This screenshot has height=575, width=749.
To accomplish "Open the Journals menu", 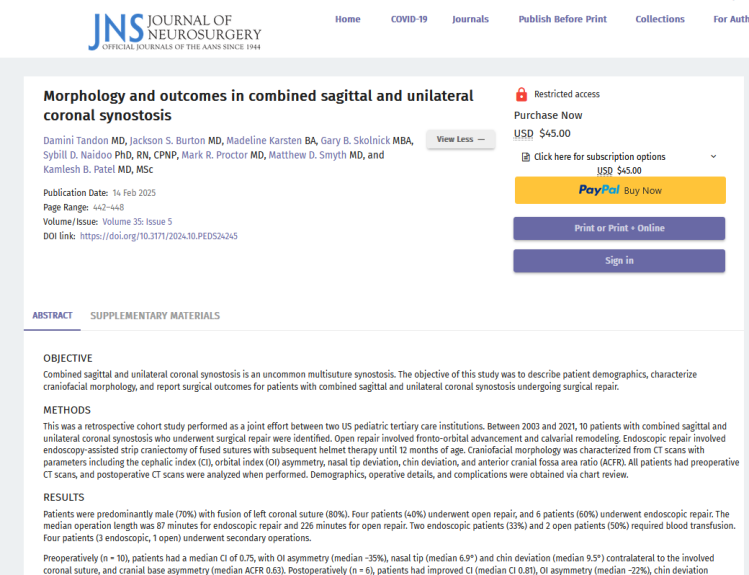I will click(470, 19).
